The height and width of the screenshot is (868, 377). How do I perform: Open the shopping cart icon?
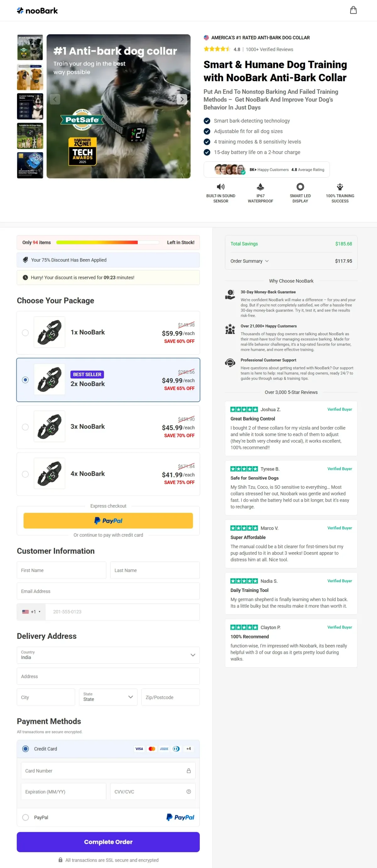click(x=353, y=10)
